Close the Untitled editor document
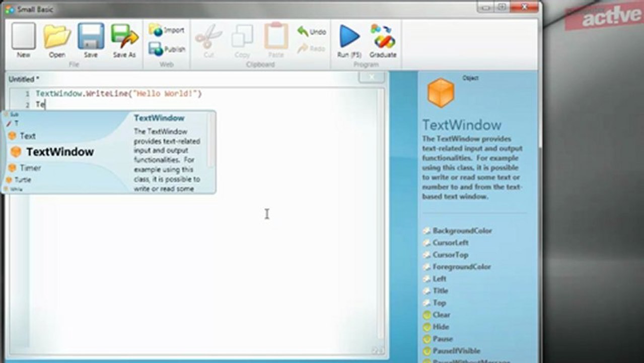 coord(372,78)
